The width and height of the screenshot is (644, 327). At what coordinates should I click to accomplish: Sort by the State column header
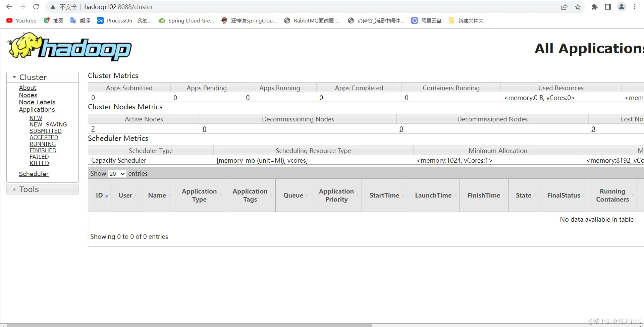coord(524,195)
